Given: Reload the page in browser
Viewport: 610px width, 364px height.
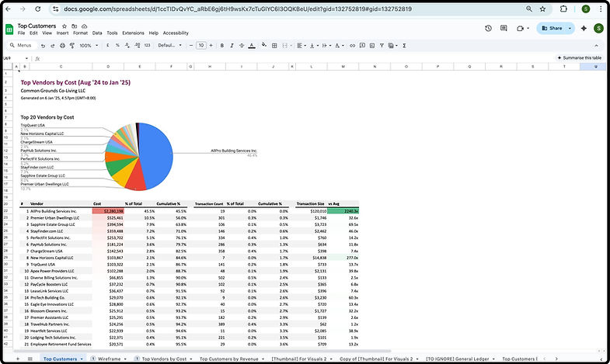Looking at the screenshot, I should (x=38, y=9).
